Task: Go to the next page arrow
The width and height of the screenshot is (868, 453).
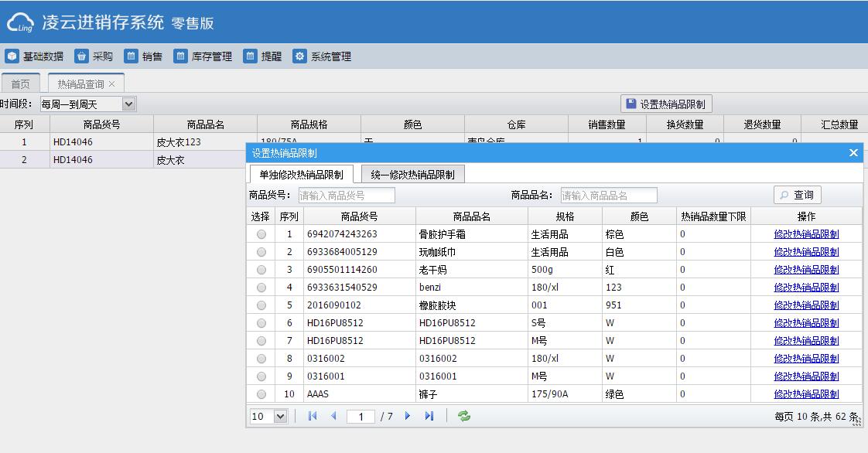Action: pyautogui.click(x=408, y=416)
